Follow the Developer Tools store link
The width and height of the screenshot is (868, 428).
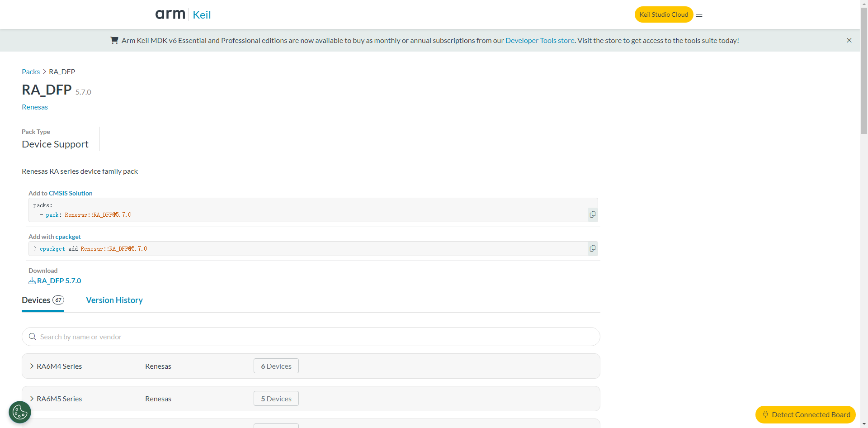(x=539, y=41)
